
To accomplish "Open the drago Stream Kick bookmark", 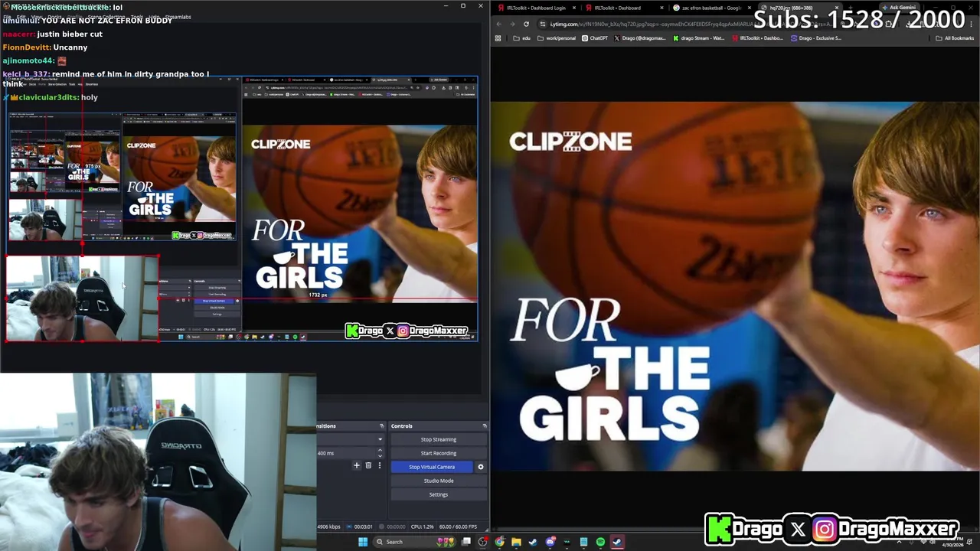I will pyautogui.click(x=699, y=38).
